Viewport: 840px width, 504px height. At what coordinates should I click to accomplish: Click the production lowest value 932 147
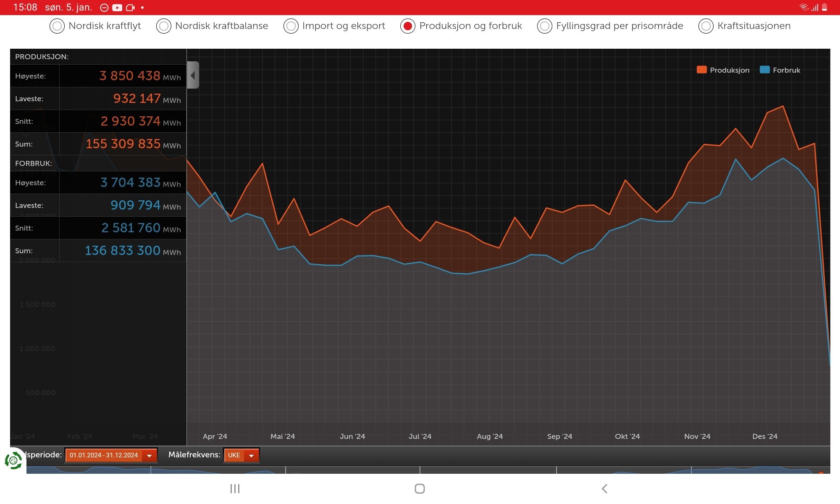point(137,98)
